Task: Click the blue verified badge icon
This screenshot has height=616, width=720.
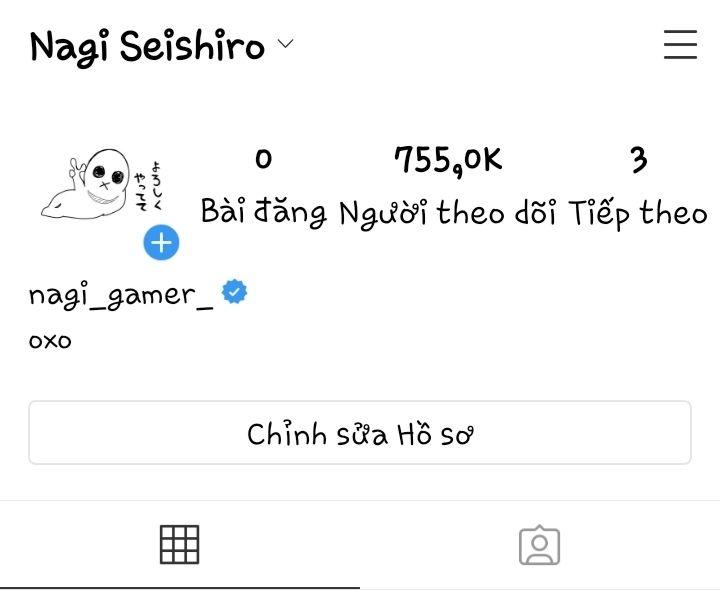Action: click(234, 291)
